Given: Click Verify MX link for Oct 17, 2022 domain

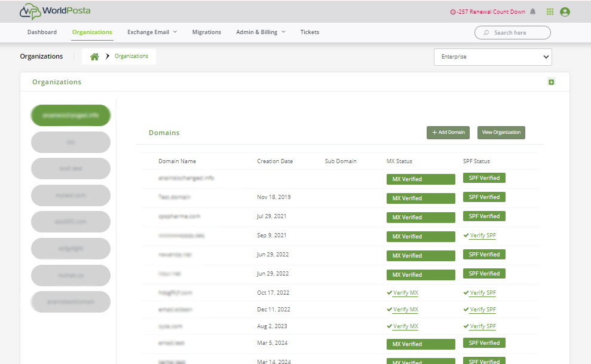Looking at the screenshot, I should tap(405, 293).
